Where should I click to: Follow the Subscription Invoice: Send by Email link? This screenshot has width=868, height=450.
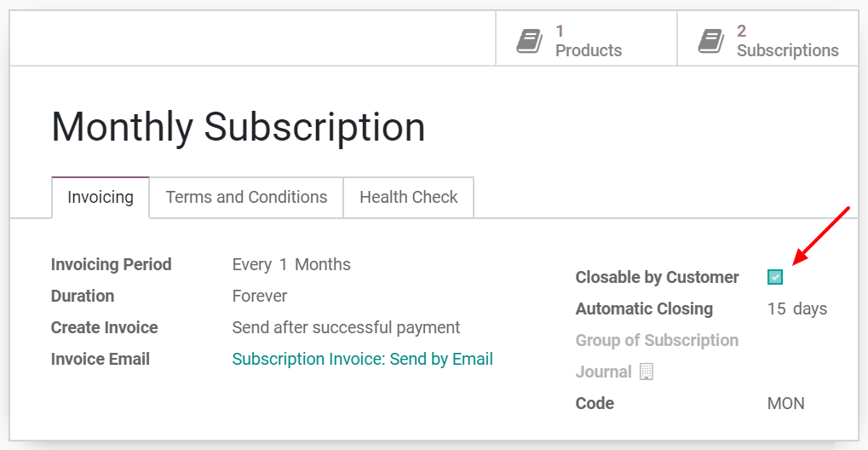point(363,359)
